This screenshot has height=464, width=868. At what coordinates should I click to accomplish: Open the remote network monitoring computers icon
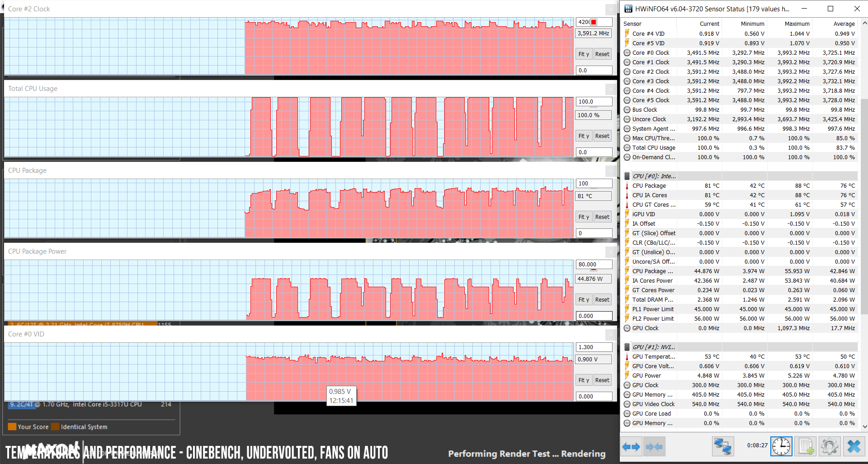click(x=722, y=447)
